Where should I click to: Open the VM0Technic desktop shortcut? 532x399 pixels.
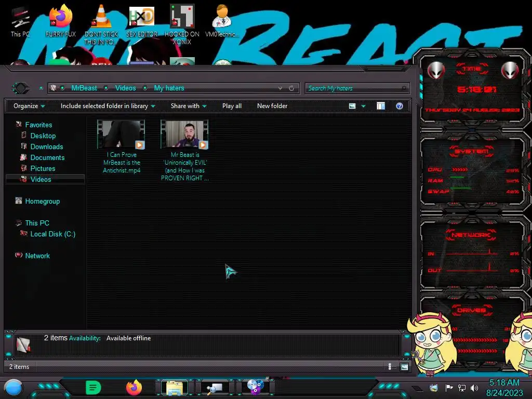[x=222, y=21]
